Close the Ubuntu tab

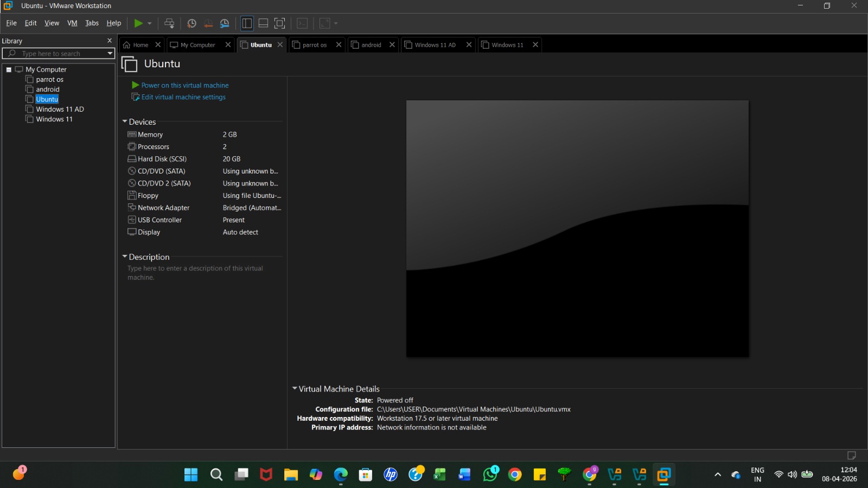[x=280, y=45]
